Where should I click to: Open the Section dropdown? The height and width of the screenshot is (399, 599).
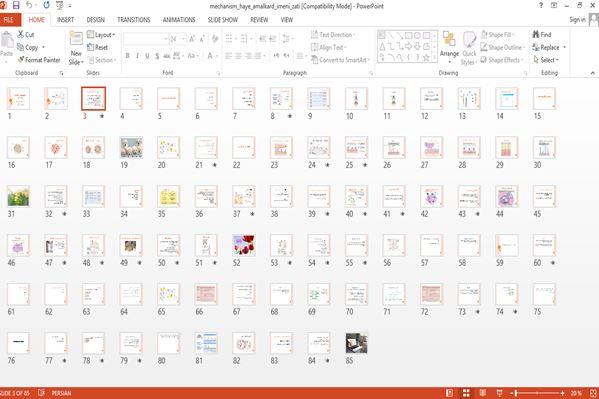pyautogui.click(x=102, y=60)
